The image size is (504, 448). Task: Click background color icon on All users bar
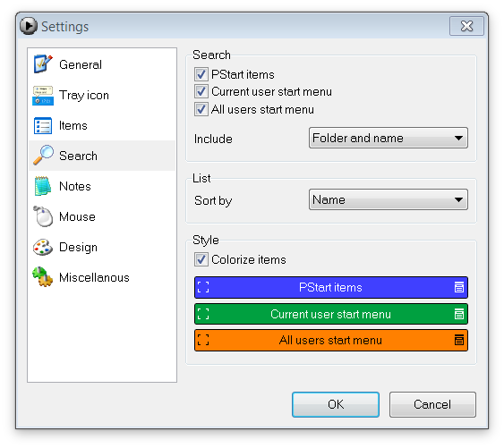point(203,340)
